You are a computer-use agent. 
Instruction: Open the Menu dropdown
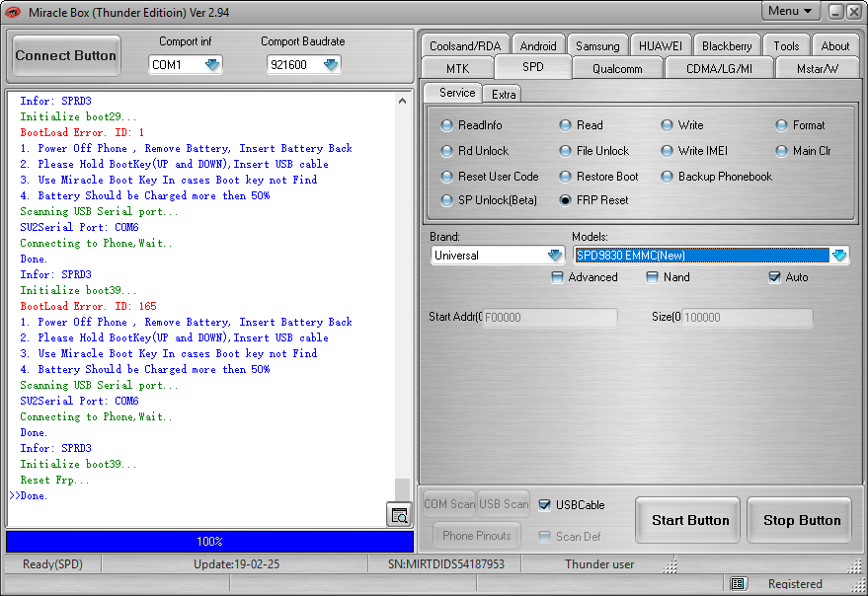pos(790,11)
